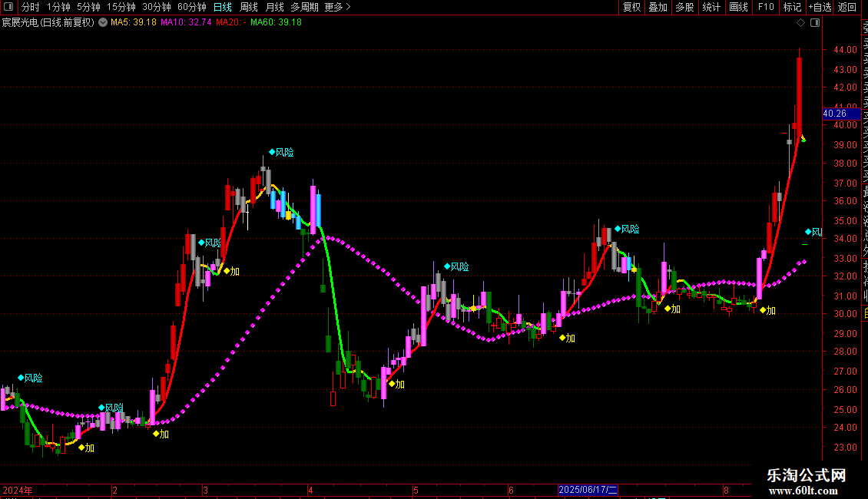This screenshot has width=868, height=499.
Task: Click the 2024年 label on the time axis
Action: (17, 490)
